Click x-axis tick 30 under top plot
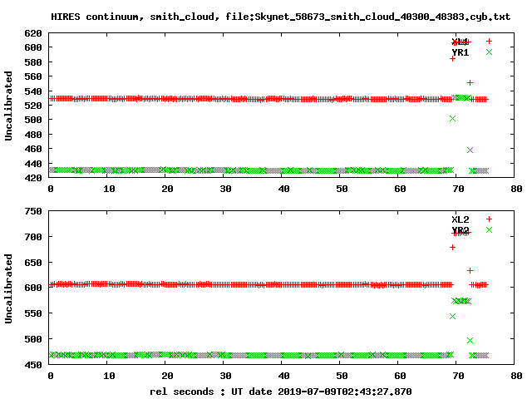The height and width of the screenshot is (399, 532). point(225,189)
